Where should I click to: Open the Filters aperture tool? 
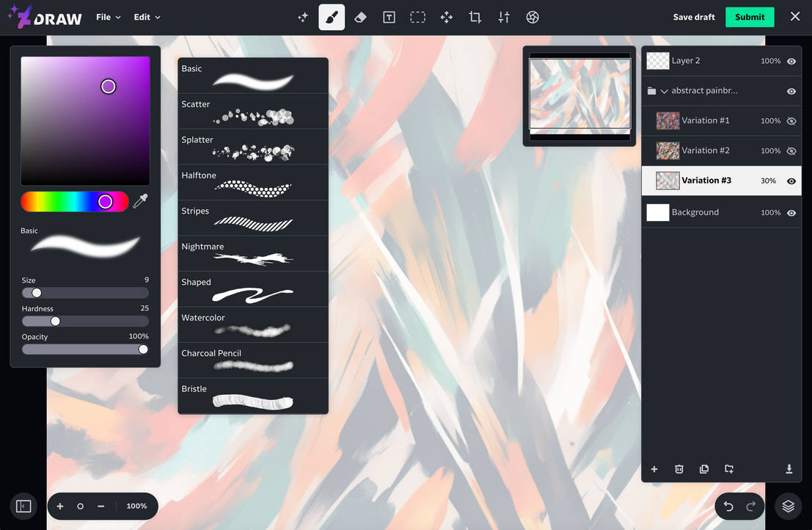533,17
